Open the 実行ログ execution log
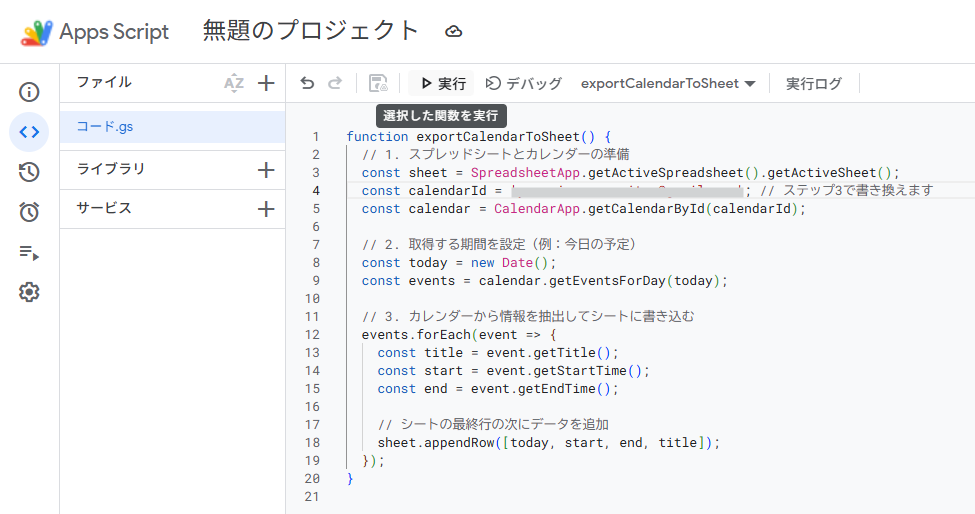The width and height of the screenshot is (975, 514). click(813, 84)
